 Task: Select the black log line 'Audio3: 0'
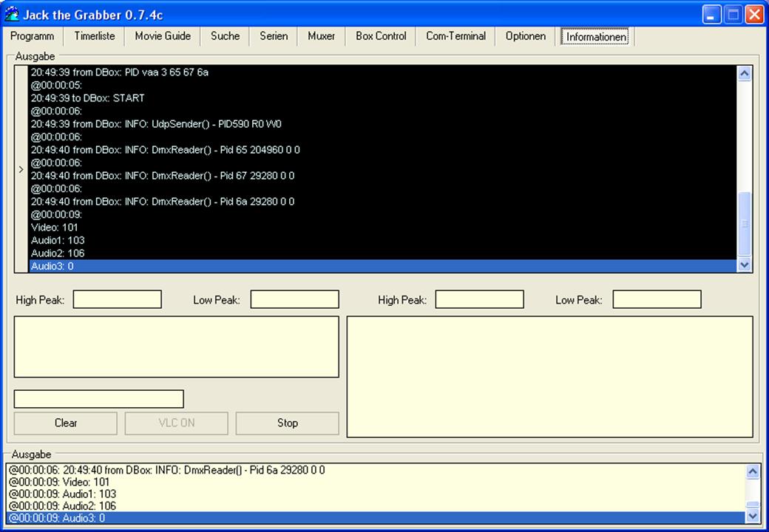coord(382,266)
